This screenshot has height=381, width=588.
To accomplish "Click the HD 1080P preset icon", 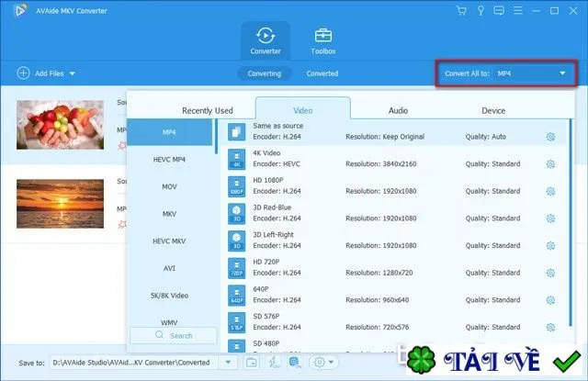I will [237, 186].
